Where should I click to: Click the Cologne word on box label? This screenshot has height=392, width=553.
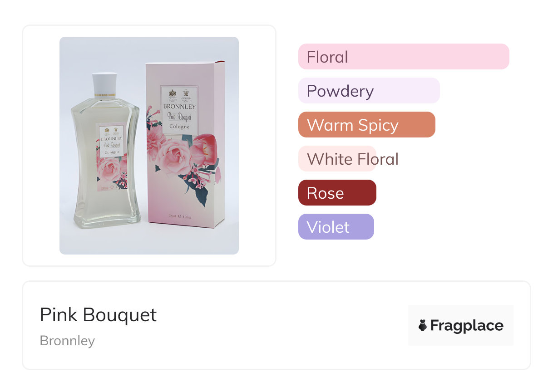(179, 127)
